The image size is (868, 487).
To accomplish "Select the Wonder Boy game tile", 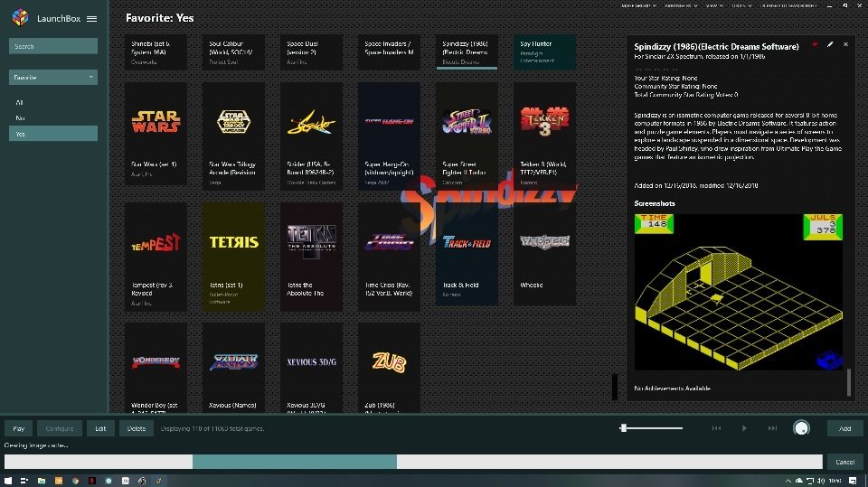I will coord(156,368).
